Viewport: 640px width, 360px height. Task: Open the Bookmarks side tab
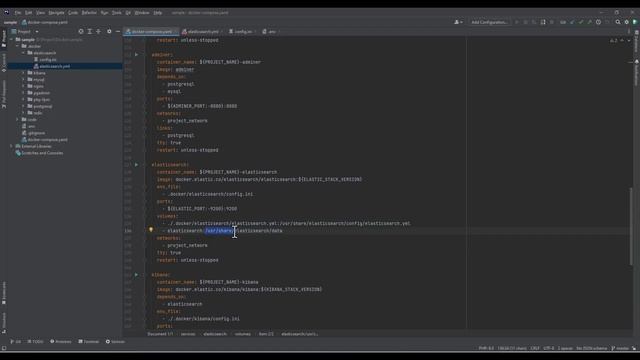(4, 293)
